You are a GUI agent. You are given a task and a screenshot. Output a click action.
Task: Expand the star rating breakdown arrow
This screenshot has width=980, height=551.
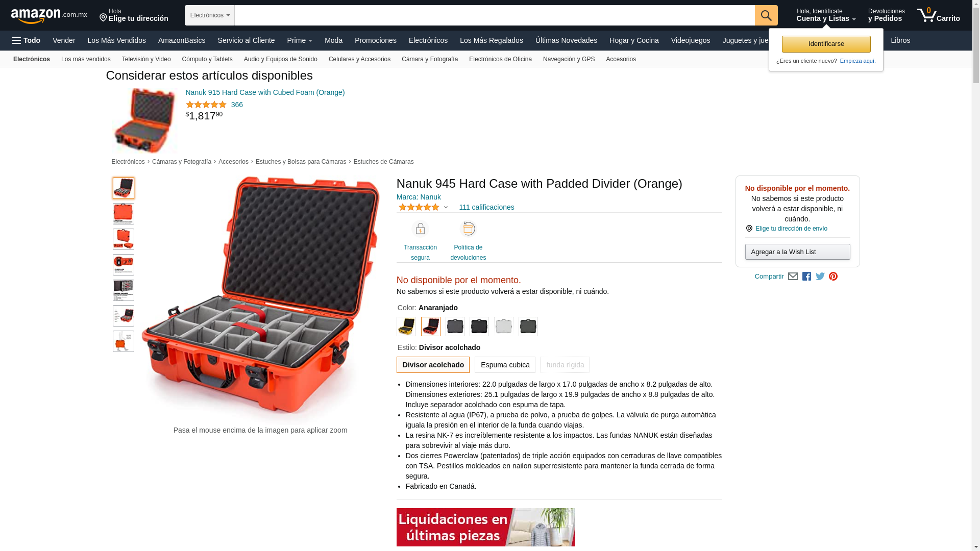click(x=446, y=208)
